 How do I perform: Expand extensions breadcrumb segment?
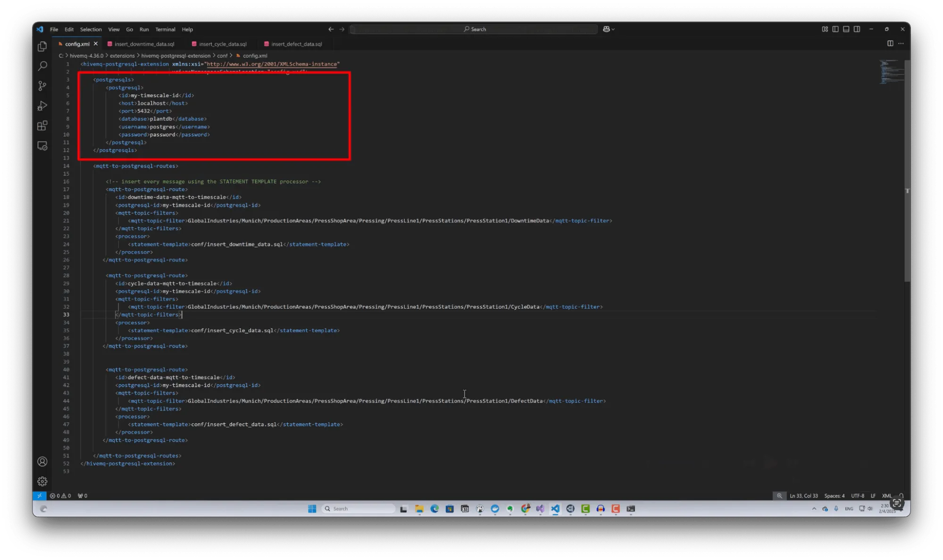122,56
